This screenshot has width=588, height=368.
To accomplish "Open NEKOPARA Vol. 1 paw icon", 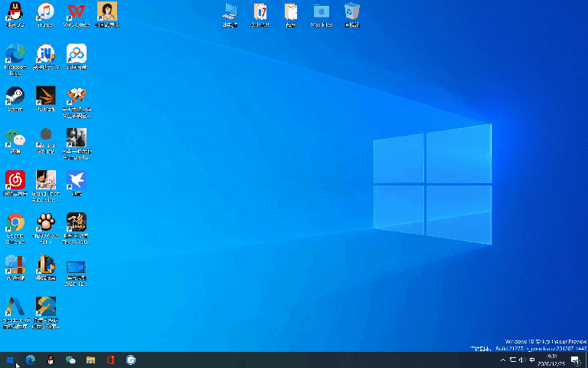I will tap(46, 223).
